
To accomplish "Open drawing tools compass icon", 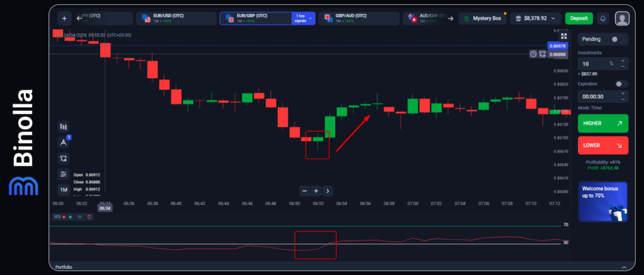I will (64, 142).
